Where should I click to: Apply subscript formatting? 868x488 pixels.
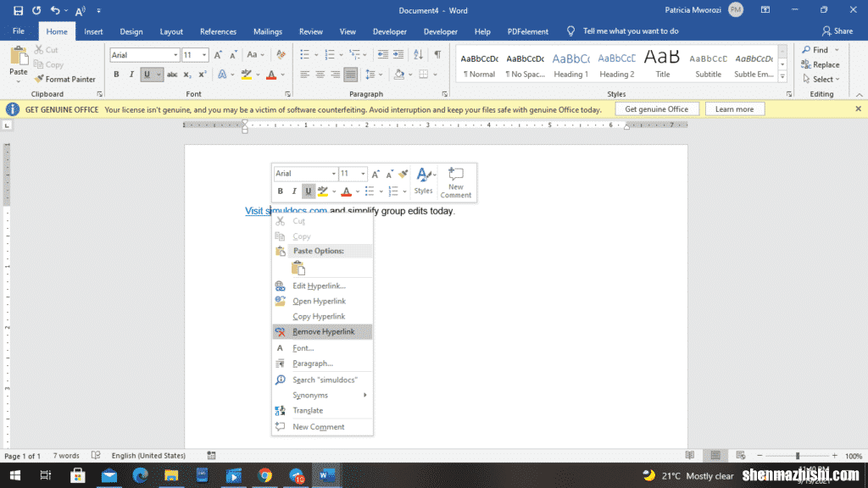tap(187, 75)
